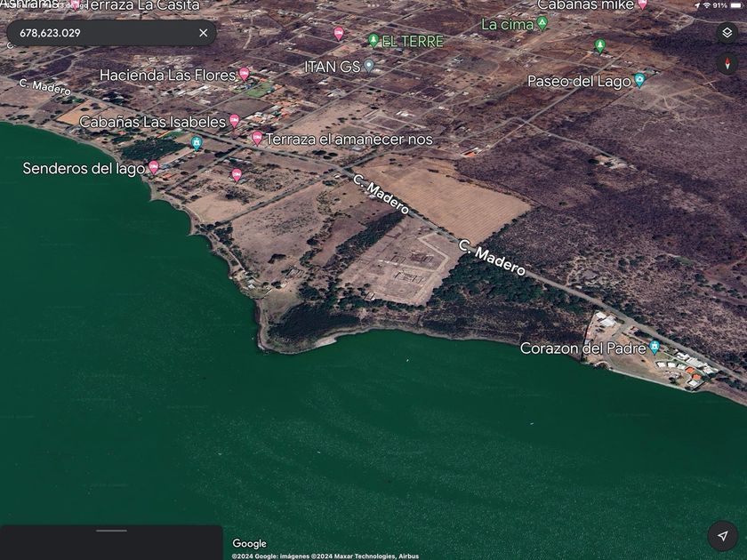Tap the Paseo del Lago place label
Image resolution: width=747 pixels, height=560 pixels.
579,81
